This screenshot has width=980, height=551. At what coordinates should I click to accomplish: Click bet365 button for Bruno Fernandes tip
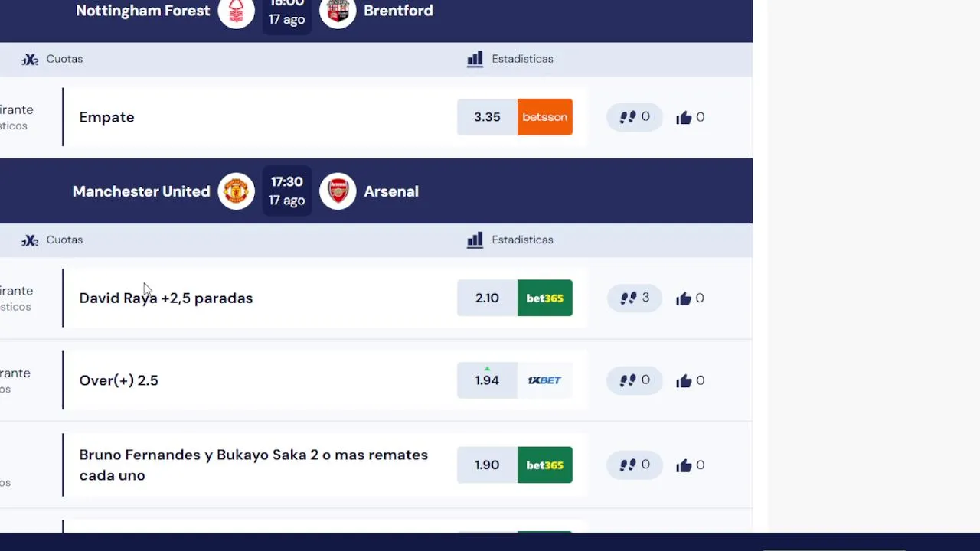545,465
